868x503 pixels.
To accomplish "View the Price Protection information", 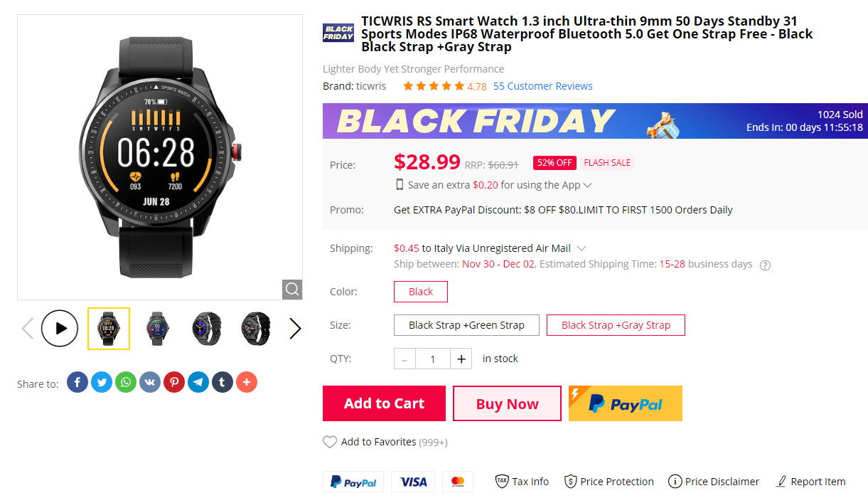I will [609, 481].
